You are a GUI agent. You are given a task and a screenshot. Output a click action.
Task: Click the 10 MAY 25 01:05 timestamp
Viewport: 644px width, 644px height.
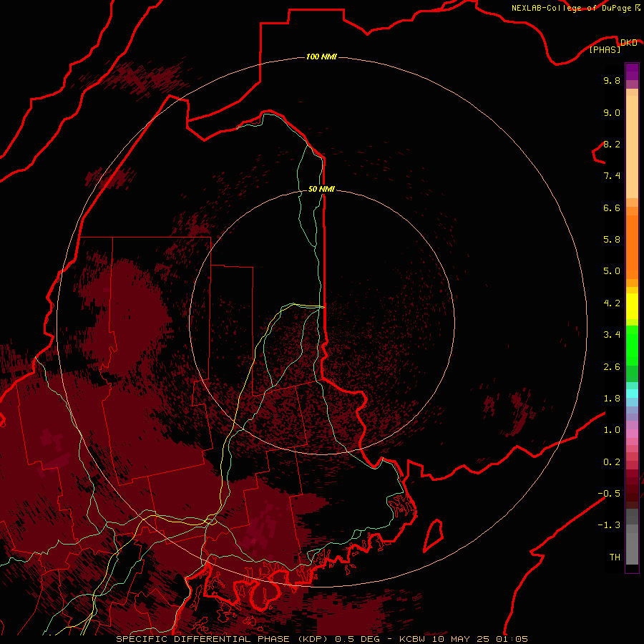[479, 639]
